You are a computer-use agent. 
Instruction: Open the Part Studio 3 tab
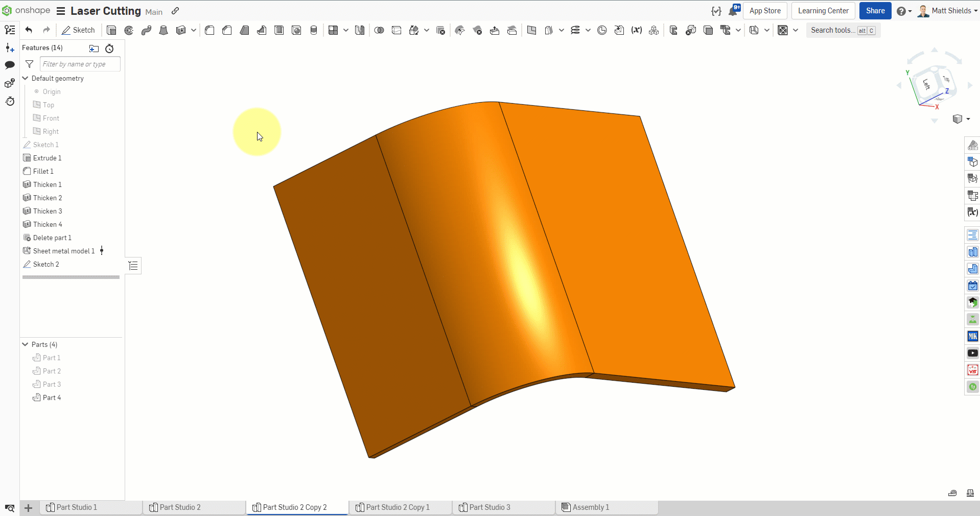tap(489, 507)
